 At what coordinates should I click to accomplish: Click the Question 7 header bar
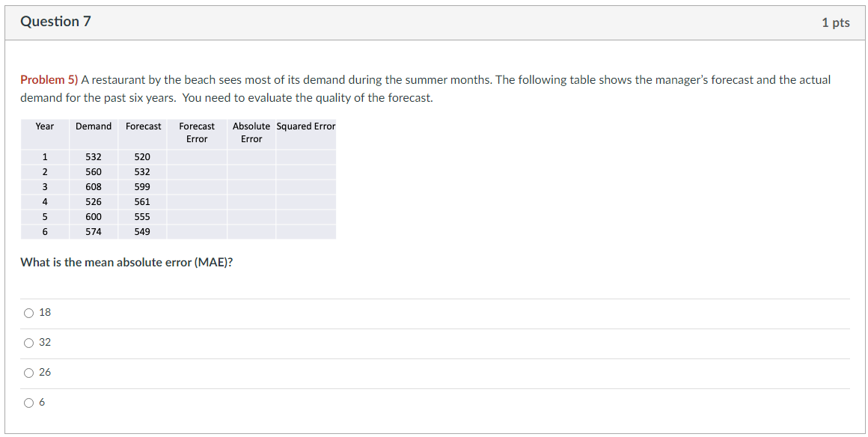tap(55, 22)
